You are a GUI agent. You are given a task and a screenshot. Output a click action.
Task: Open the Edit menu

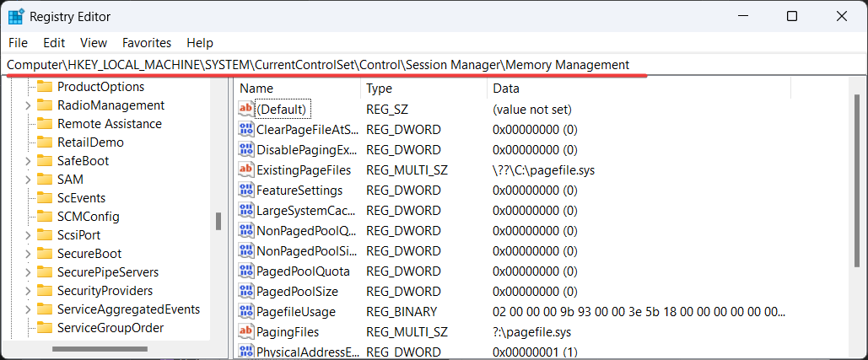point(54,43)
